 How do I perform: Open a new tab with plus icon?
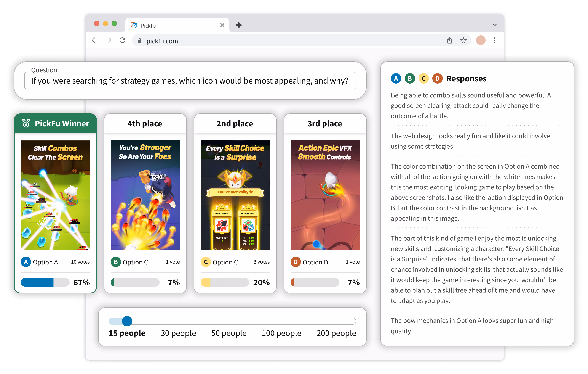pos(239,25)
